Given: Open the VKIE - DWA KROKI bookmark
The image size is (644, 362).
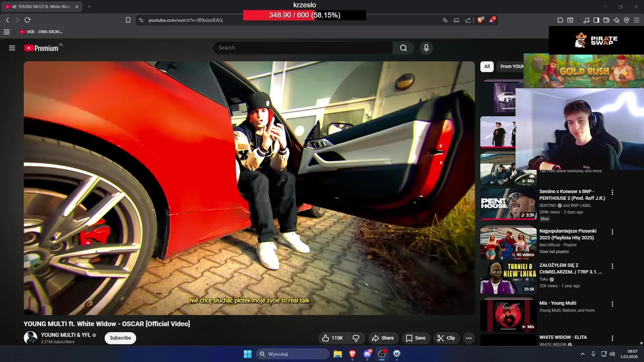Looking at the screenshot, I should 41,32.
